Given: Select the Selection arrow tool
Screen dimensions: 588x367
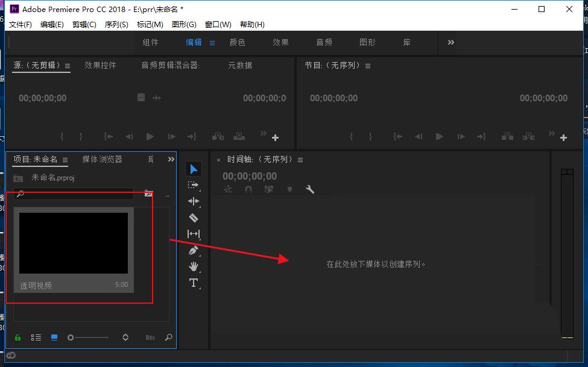Looking at the screenshot, I should 194,169.
